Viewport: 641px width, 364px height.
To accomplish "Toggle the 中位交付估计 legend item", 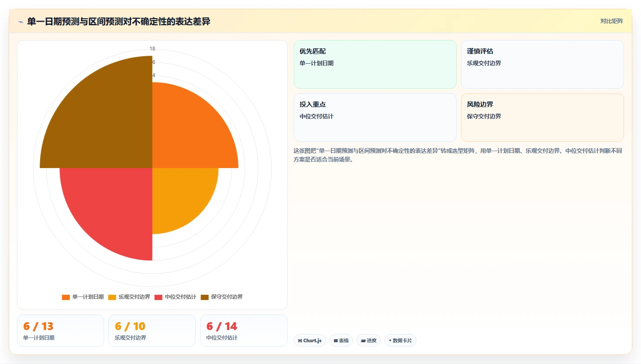I will pyautogui.click(x=175, y=297).
